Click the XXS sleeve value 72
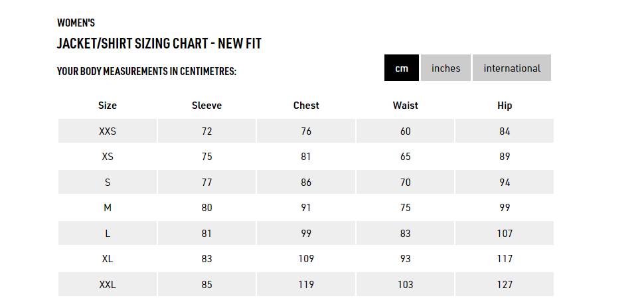Viewport: 644px width, 308px height. [206, 131]
